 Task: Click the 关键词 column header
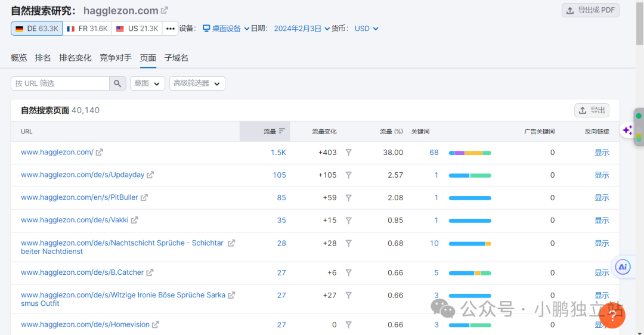point(420,131)
